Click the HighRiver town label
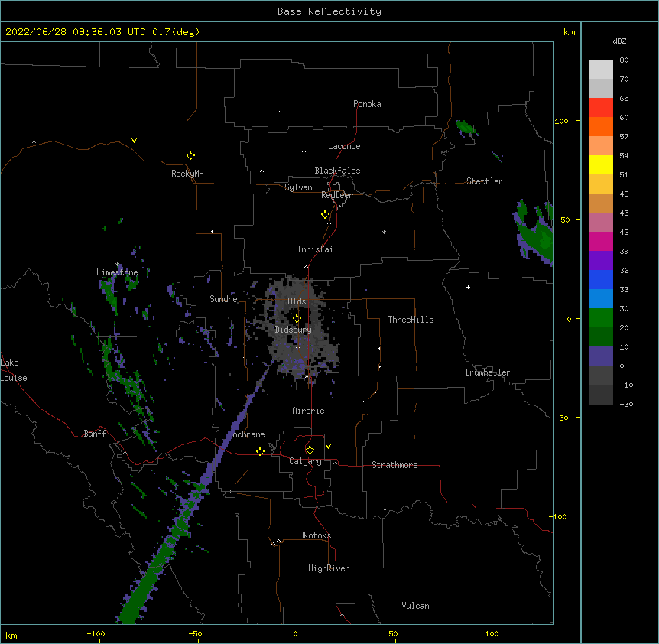The height and width of the screenshot is (644, 659). click(329, 568)
